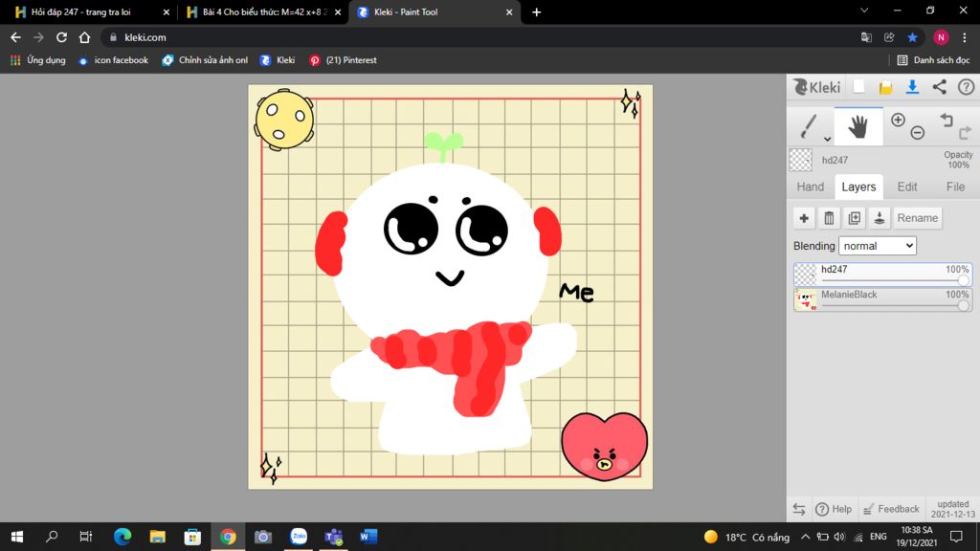Image resolution: width=980 pixels, height=551 pixels.
Task: Go to the browser home page
Action: [84, 37]
